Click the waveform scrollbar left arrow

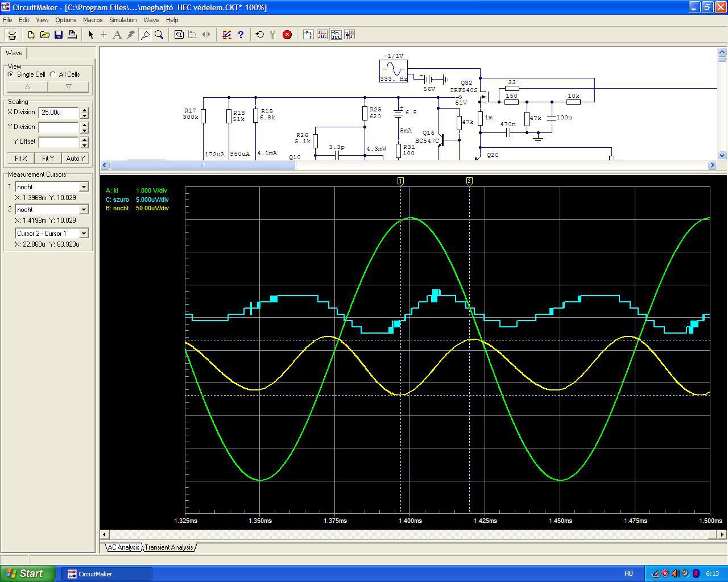coord(104,534)
